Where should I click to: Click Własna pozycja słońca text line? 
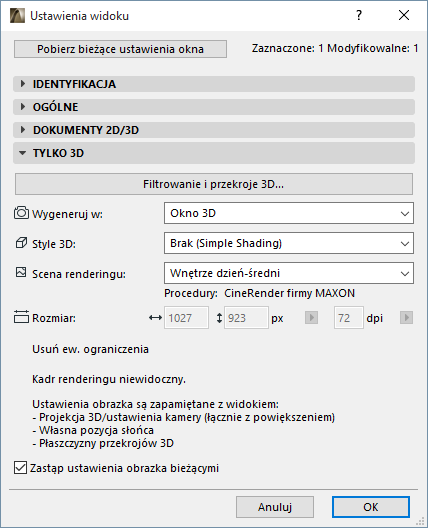coord(93,430)
